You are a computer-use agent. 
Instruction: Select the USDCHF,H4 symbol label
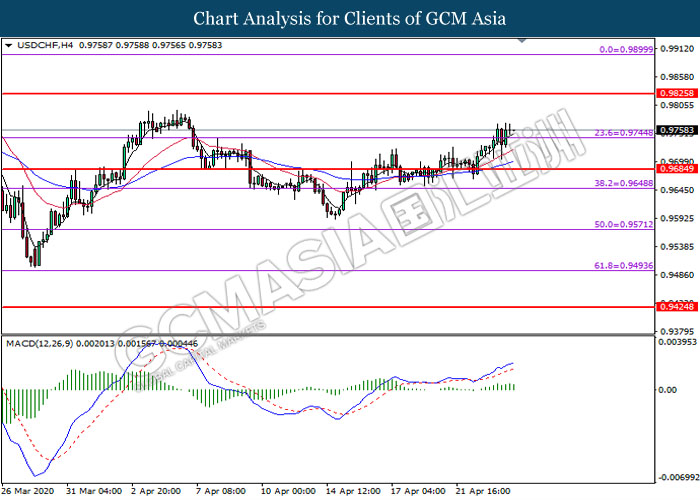[x=45, y=45]
